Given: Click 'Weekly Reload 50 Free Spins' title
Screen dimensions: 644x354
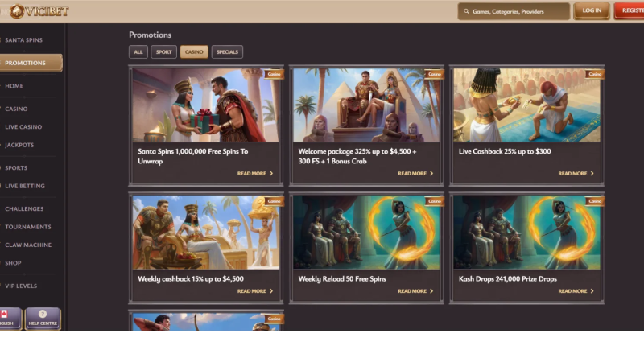Looking at the screenshot, I should pyautogui.click(x=342, y=278).
